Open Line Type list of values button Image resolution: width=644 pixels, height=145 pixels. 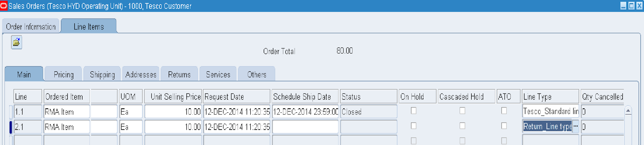pyautogui.click(x=576, y=126)
